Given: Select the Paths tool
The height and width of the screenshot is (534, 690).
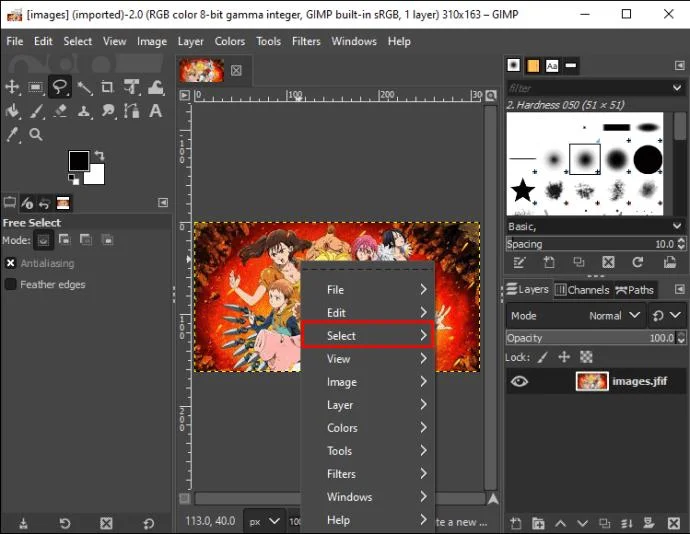Looking at the screenshot, I should pos(131,110).
